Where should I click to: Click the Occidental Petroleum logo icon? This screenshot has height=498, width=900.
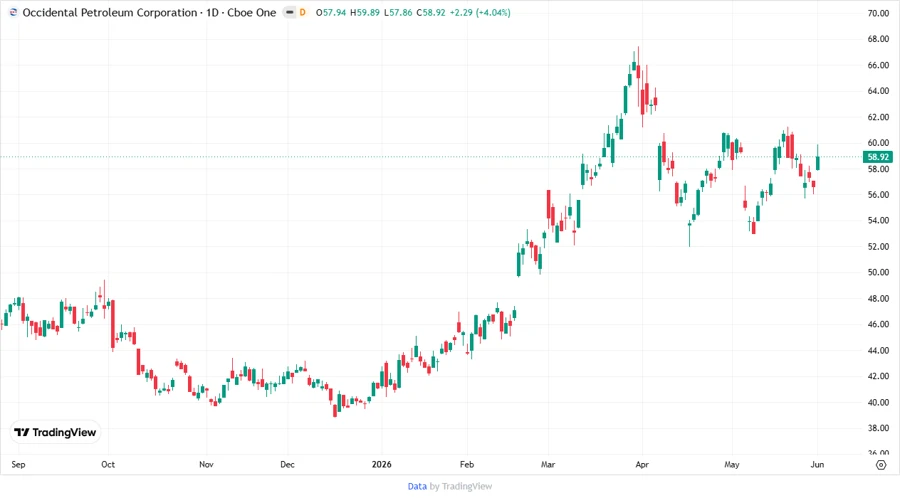(x=13, y=12)
